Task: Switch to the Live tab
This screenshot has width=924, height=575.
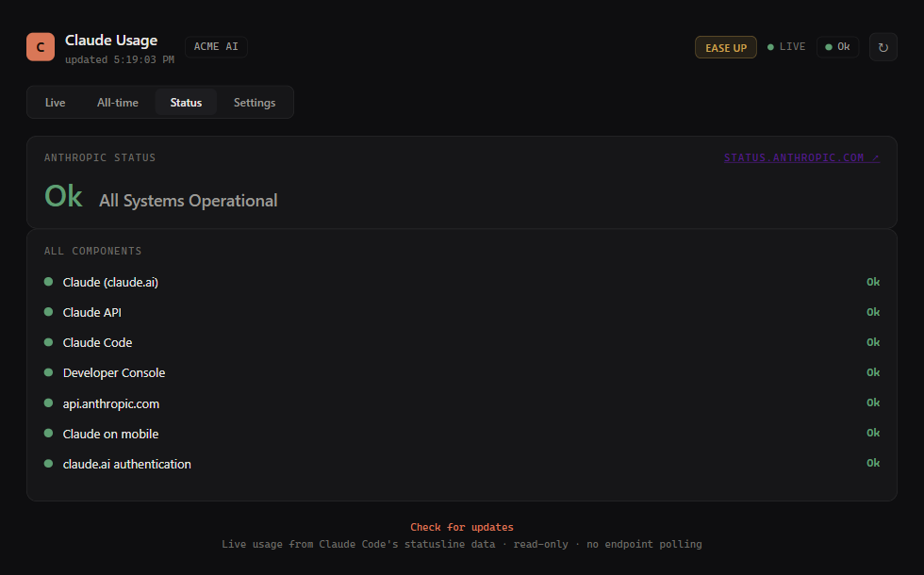Action: [55, 103]
